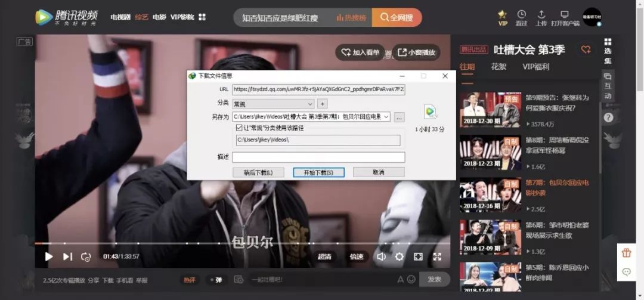Click the 分享 share link
The image size is (644, 300).
(x=94, y=280)
